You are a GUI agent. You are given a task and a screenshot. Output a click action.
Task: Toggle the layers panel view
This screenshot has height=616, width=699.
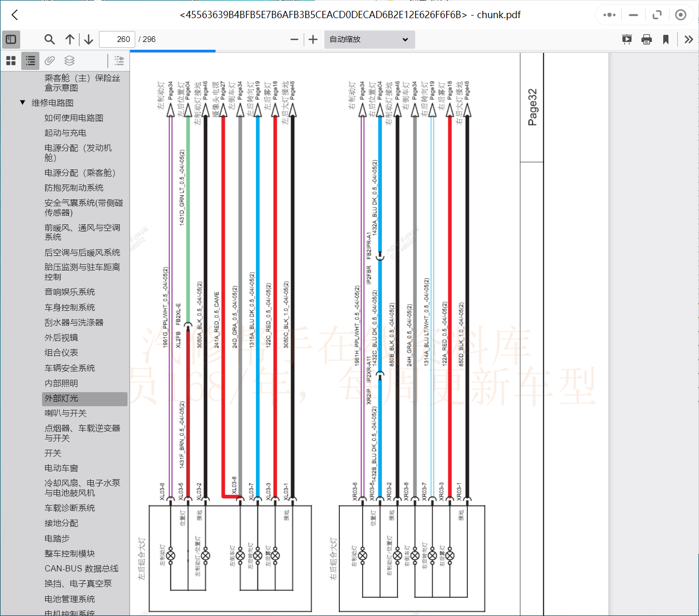click(69, 61)
